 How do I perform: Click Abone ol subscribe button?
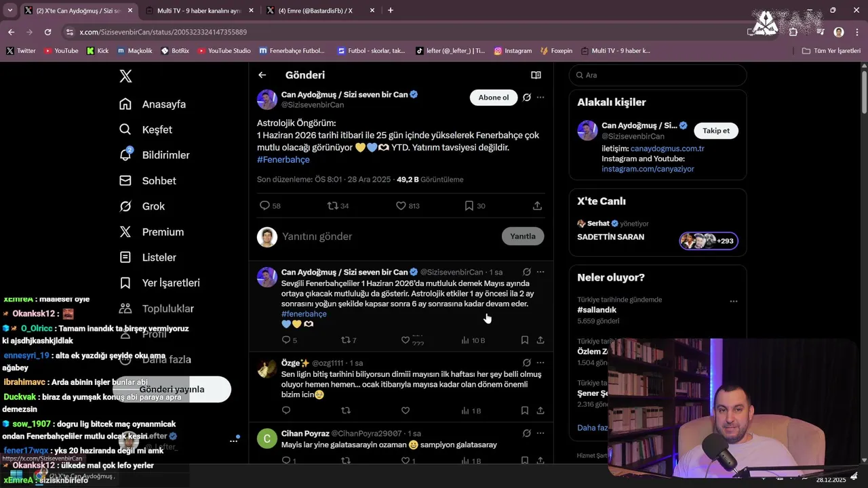pyautogui.click(x=494, y=98)
